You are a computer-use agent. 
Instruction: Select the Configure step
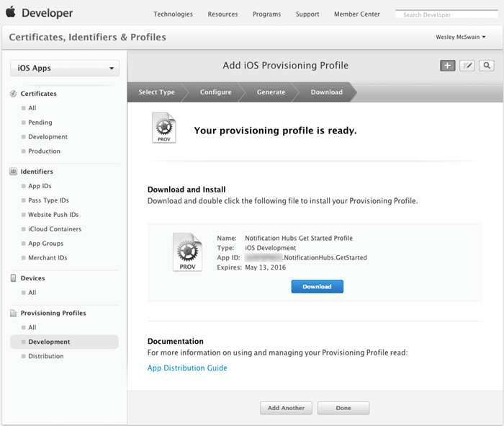(x=216, y=92)
